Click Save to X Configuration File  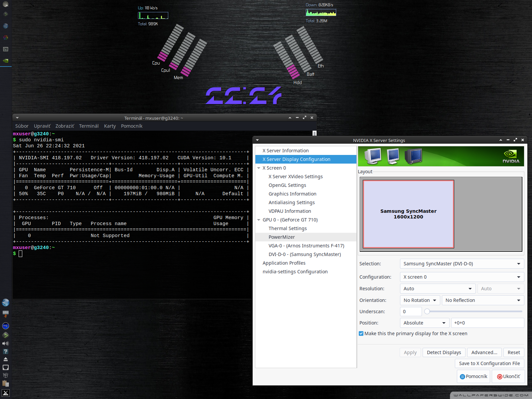pos(489,363)
